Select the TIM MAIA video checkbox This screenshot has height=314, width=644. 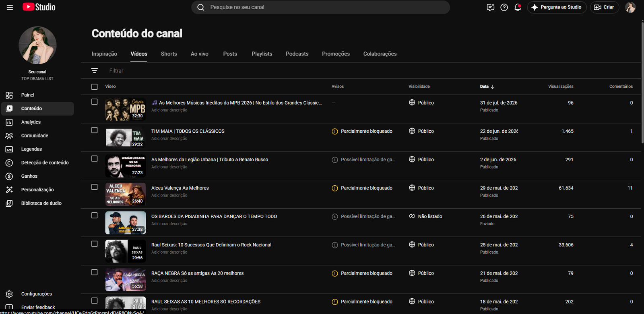coord(95,130)
